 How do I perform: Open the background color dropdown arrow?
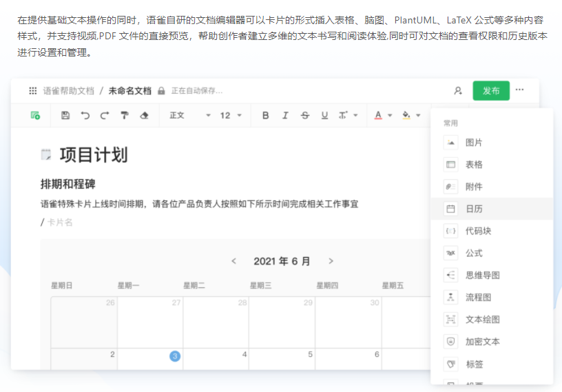(x=418, y=116)
